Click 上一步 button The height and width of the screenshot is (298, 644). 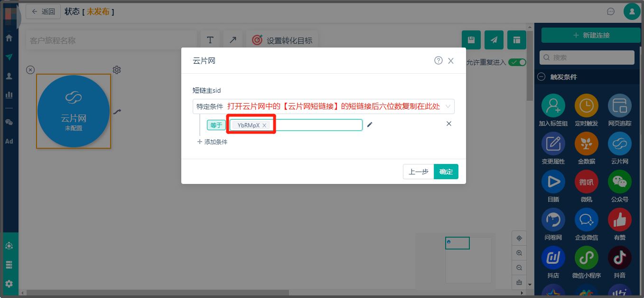(x=419, y=172)
